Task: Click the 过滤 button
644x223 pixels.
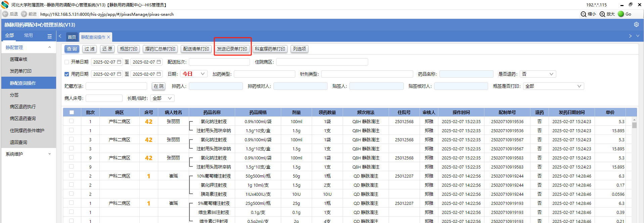Action: pyautogui.click(x=89, y=49)
